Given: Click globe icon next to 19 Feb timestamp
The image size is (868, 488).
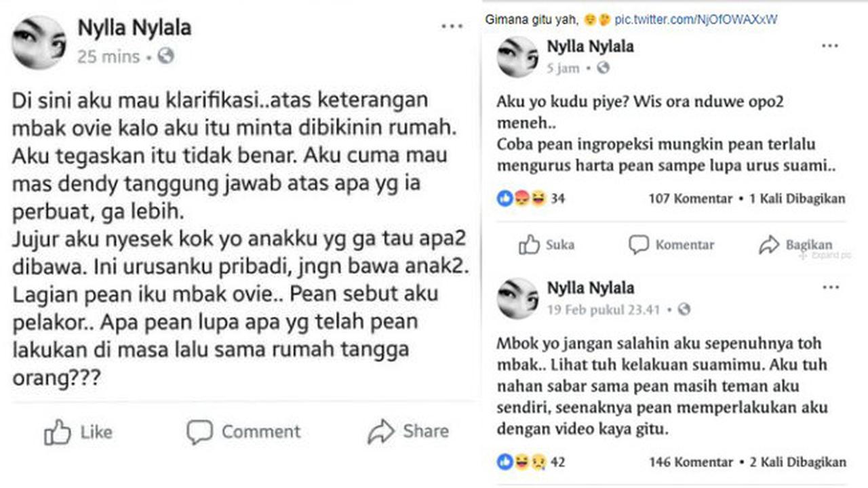Looking at the screenshot, I should [x=684, y=310].
